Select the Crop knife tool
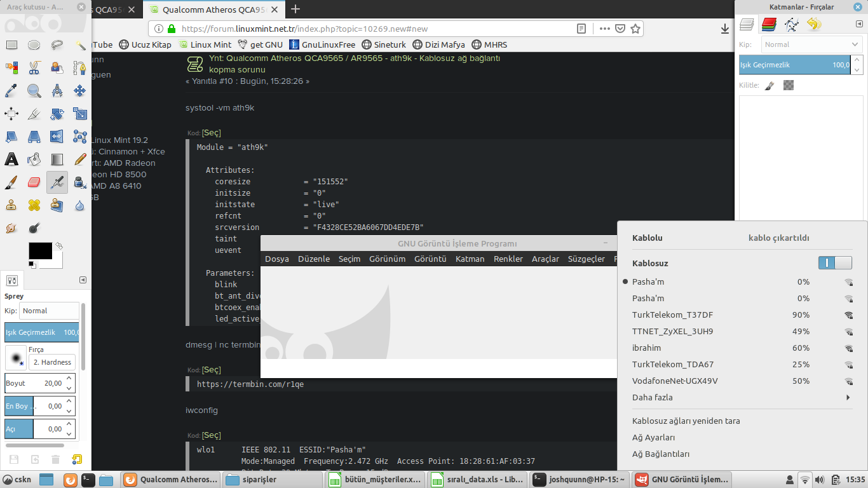Image resolution: width=868 pixels, height=488 pixels. [x=34, y=114]
